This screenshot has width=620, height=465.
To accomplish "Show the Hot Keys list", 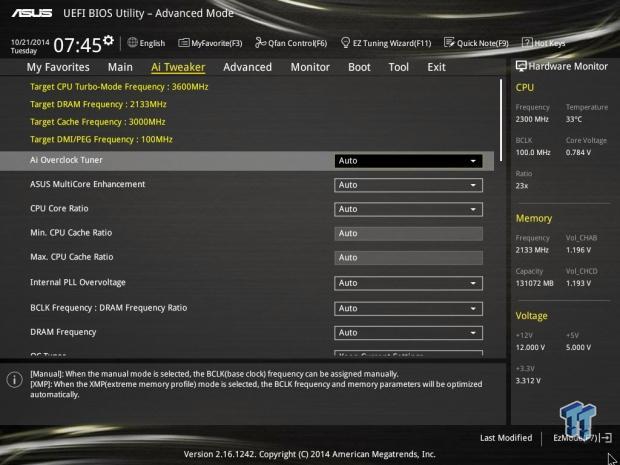I will pos(544,43).
